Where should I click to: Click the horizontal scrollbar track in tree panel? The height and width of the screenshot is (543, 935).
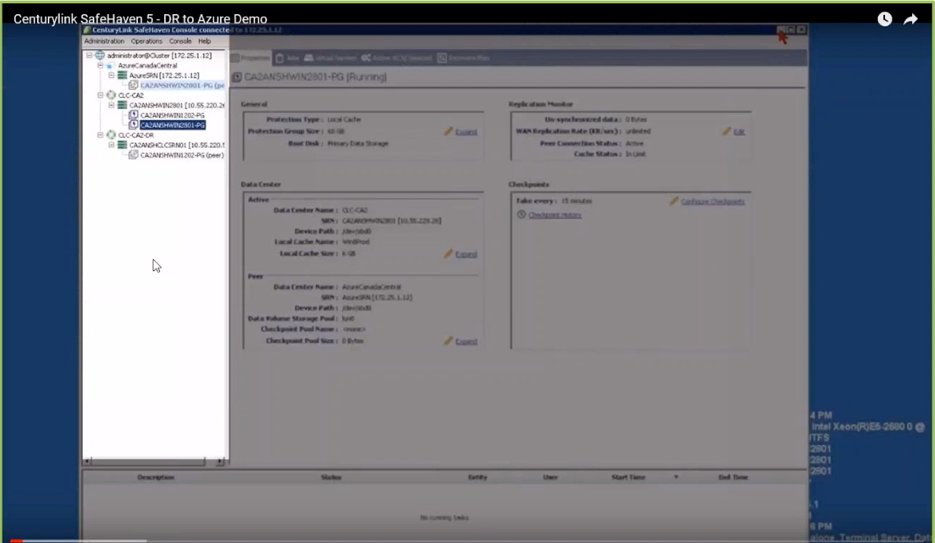tap(148, 461)
